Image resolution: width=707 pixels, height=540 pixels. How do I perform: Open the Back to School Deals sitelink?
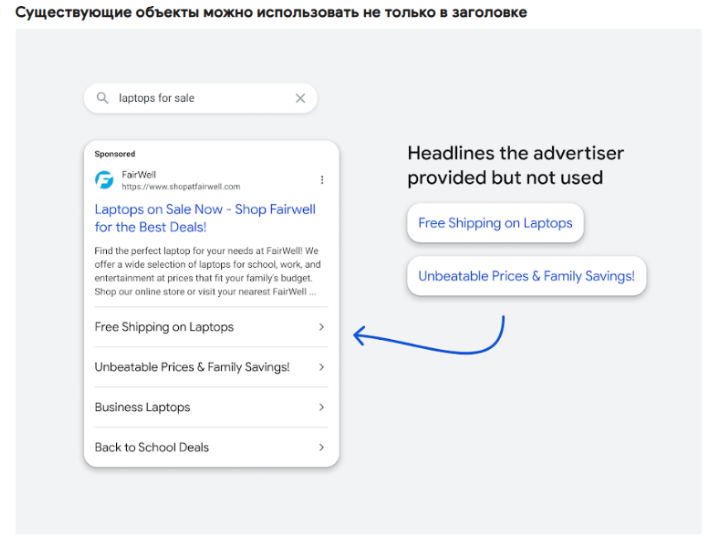[211, 447]
